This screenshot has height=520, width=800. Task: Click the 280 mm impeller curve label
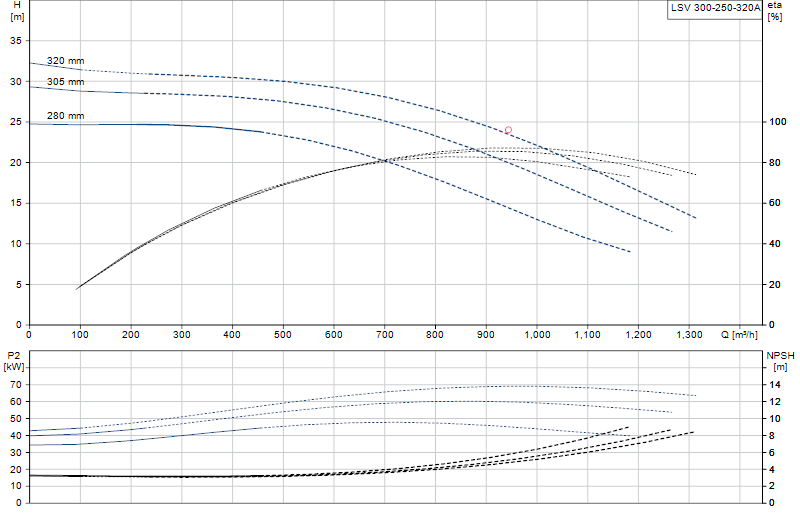pyautogui.click(x=65, y=116)
